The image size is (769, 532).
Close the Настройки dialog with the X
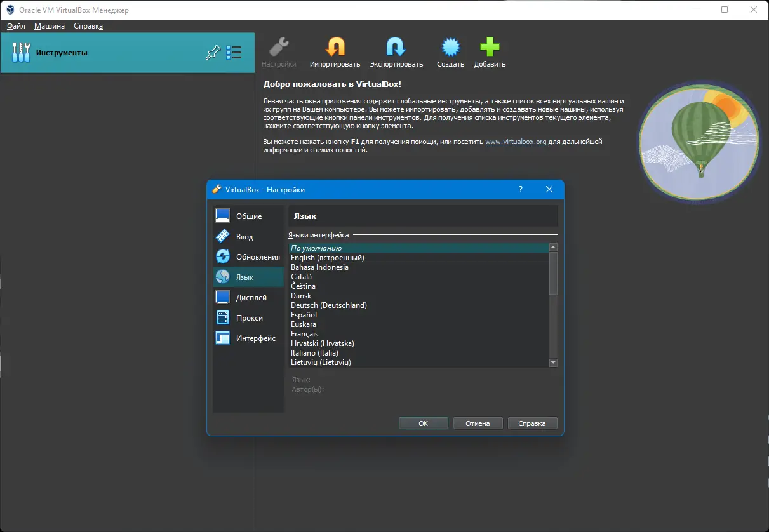click(549, 189)
